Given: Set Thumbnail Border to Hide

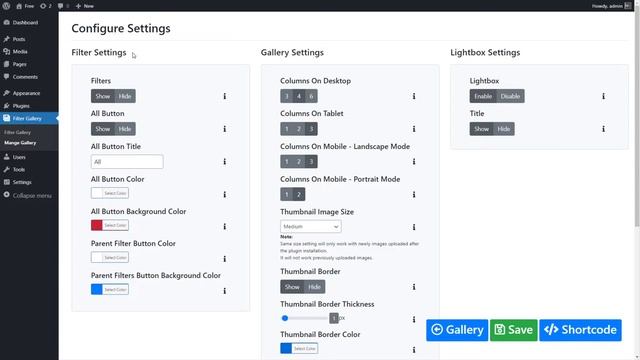Looking at the screenshot, I should click(x=314, y=287).
